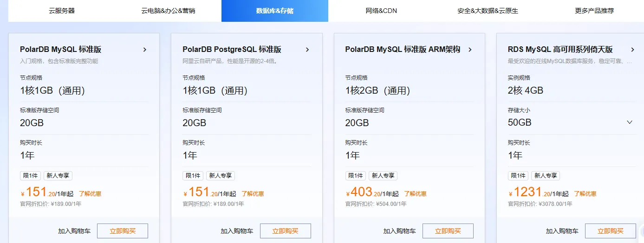Image resolution: width=644 pixels, height=243 pixels.
Task: Click arrow beside RDS MySQL 高可用系列倚天版
Action: click(x=632, y=50)
